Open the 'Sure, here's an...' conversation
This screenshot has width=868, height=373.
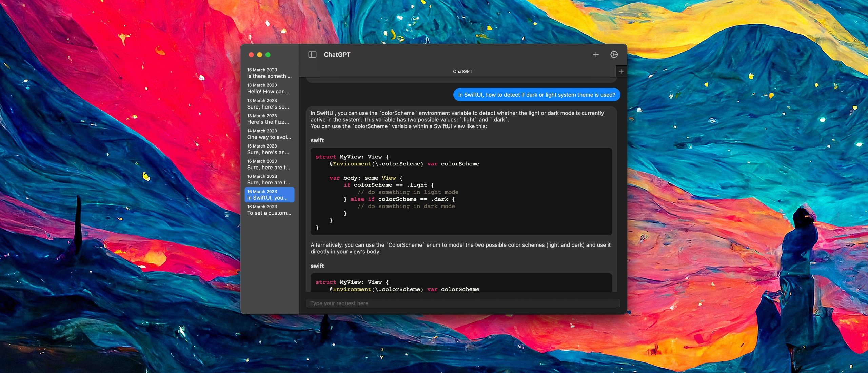[x=270, y=150]
